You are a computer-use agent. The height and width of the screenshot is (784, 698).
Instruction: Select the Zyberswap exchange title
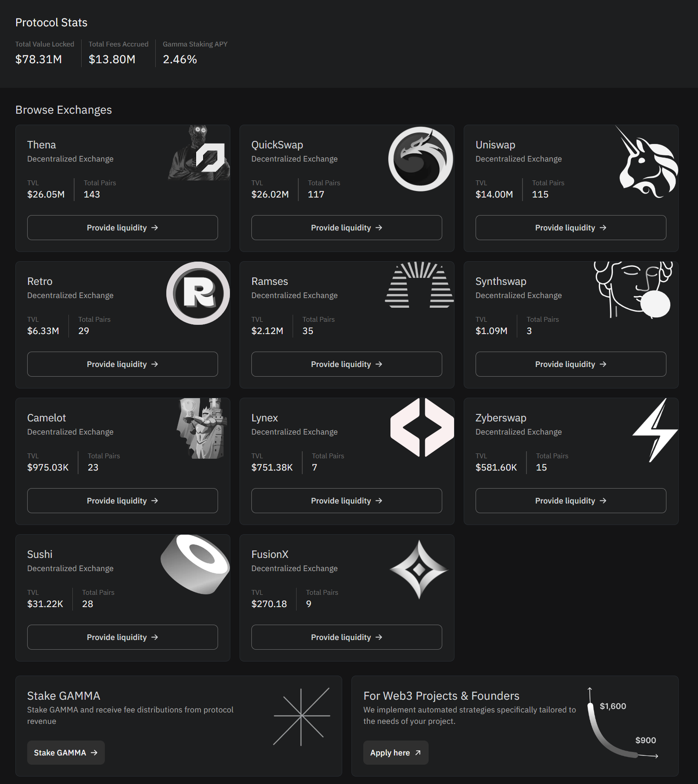(501, 418)
